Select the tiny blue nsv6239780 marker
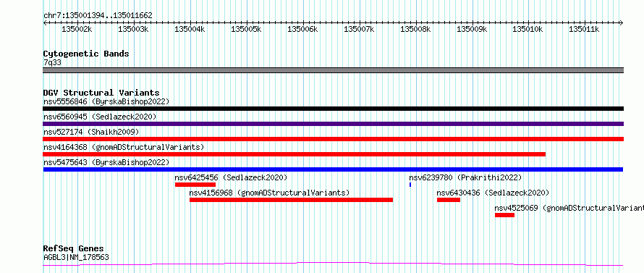Image resolution: width=644 pixels, height=273 pixels. 410,185
